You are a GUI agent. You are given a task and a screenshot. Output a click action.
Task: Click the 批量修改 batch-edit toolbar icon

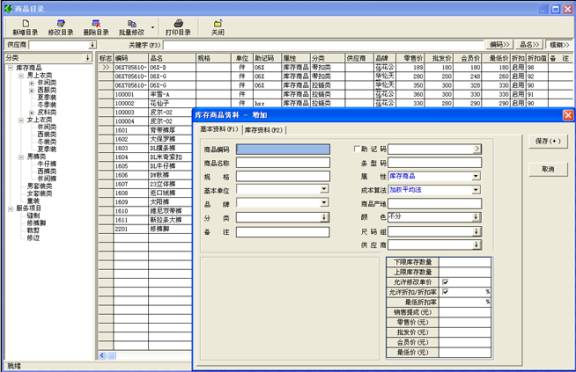(x=132, y=23)
